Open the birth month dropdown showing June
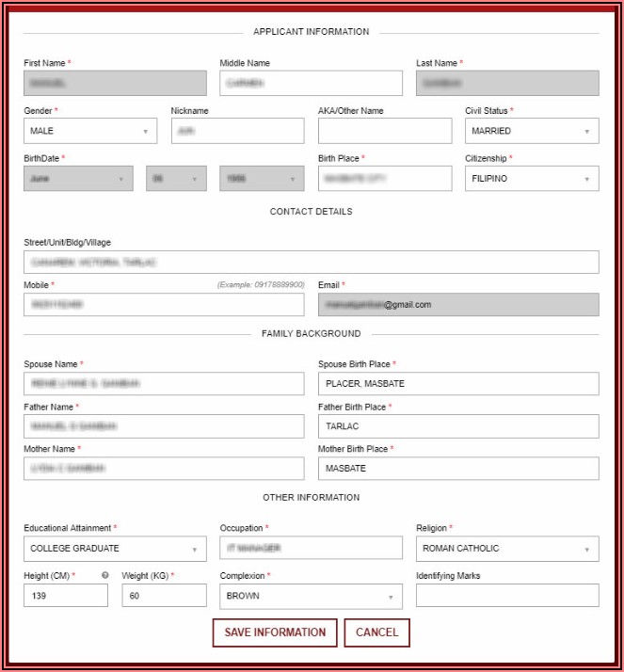This screenshot has width=624, height=672. tap(78, 179)
